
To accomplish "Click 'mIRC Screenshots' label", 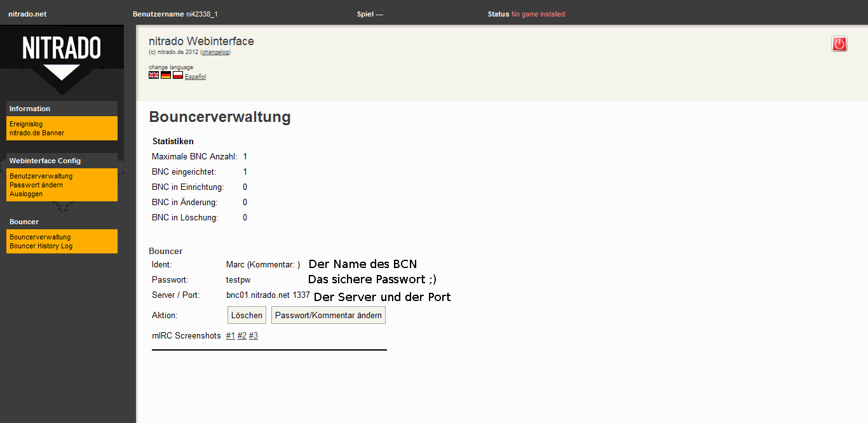I will click(186, 336).
